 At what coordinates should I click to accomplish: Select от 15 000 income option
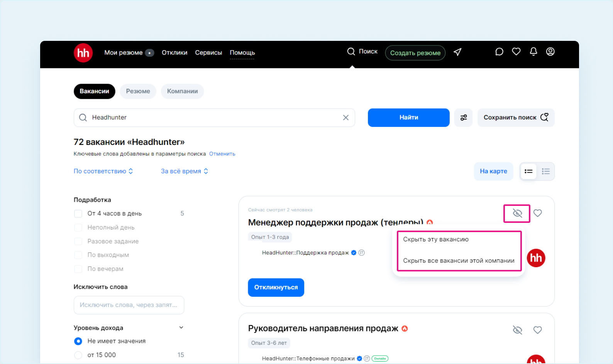78,355
